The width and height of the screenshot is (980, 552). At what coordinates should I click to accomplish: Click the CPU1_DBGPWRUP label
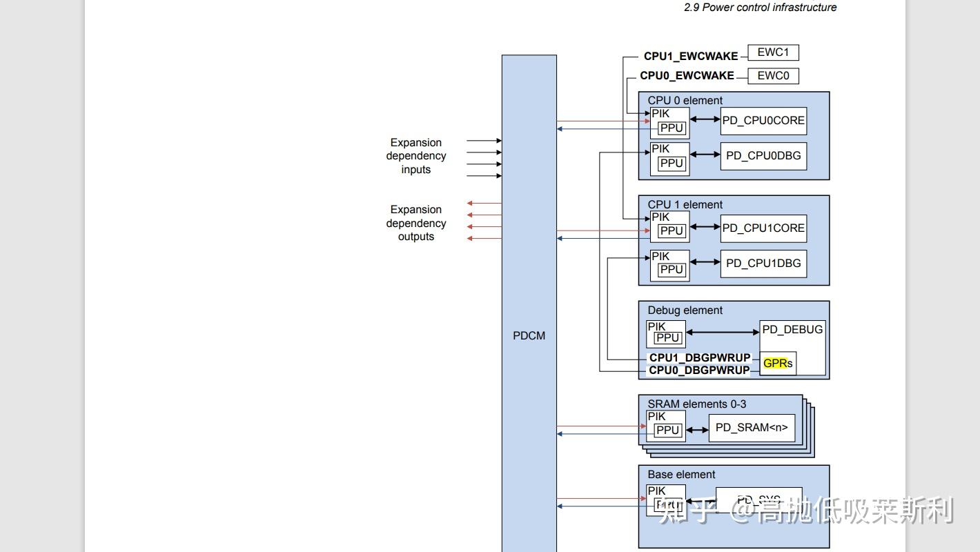point(699,357)
